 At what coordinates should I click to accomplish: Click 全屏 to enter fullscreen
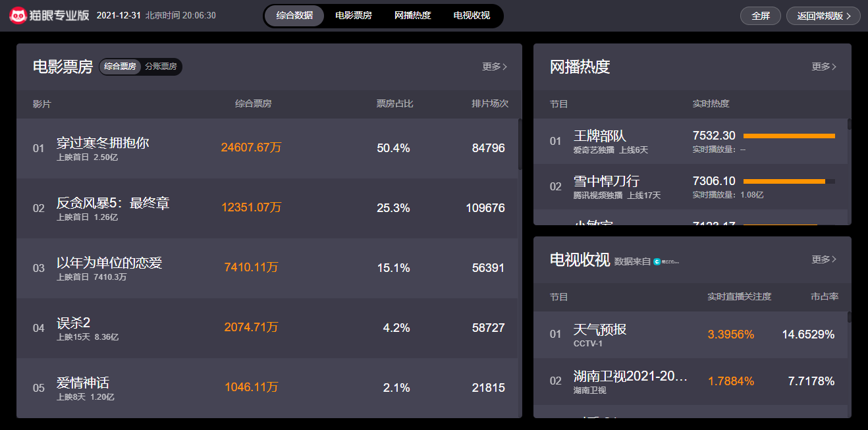pyautogui.click(x=760, y=15)
